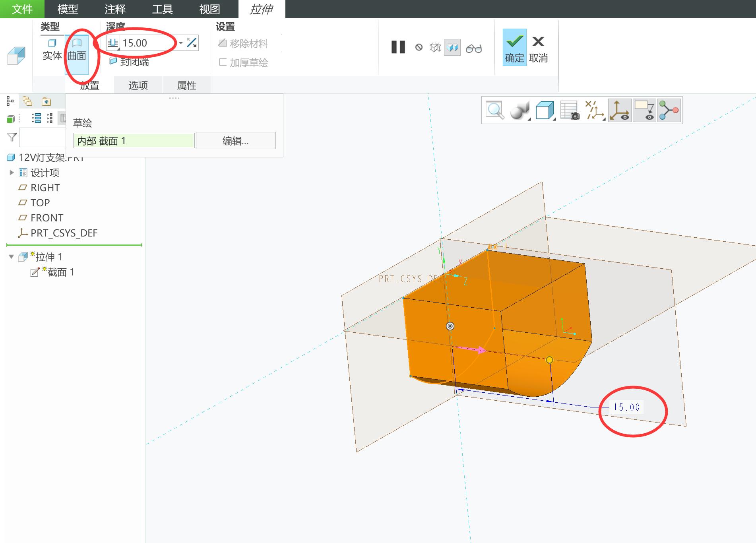Screen dimensions: 756x543
Task: Select the FRONT datum plane in tree
Action: tap(41, 218)
